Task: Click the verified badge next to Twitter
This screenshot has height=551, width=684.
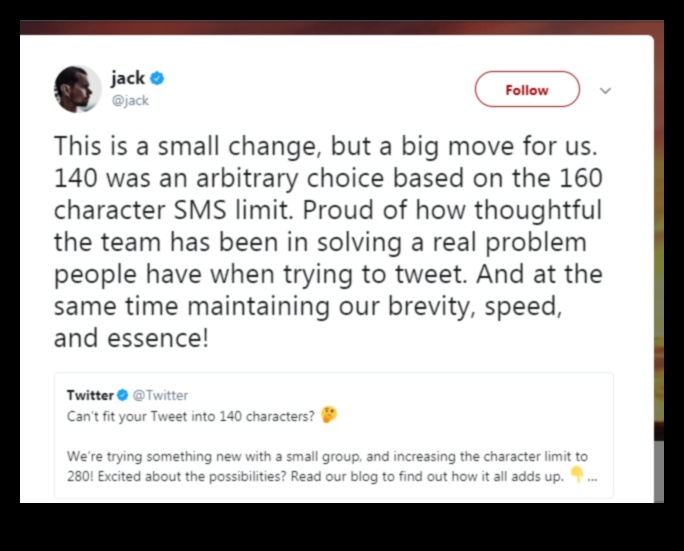Action: [123, 395]
